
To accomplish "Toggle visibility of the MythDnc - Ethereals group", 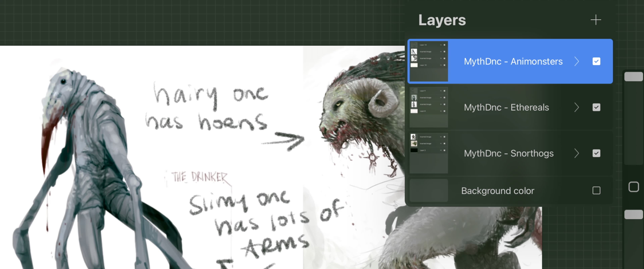I will coord(596,107).
